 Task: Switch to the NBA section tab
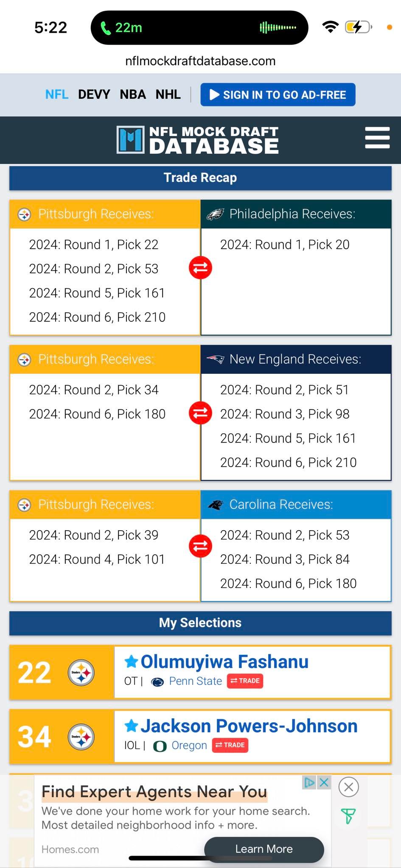133,95
